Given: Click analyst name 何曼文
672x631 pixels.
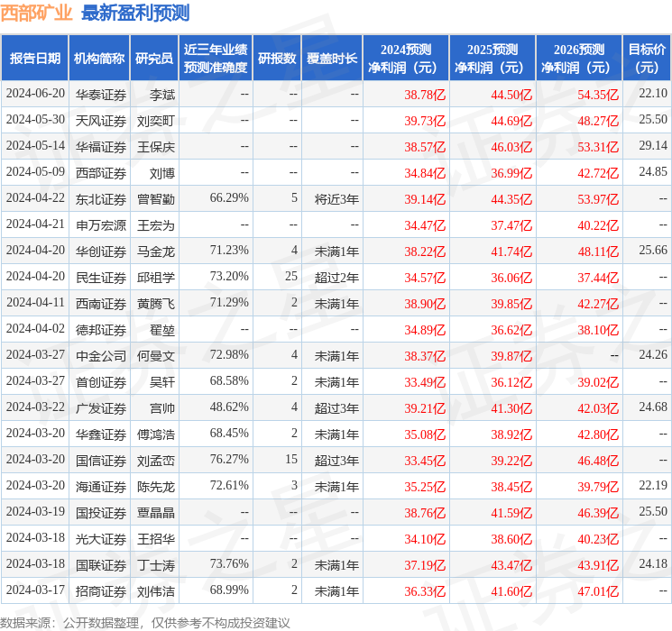Looking at the screenshot, I should click(x=155, y=355).
